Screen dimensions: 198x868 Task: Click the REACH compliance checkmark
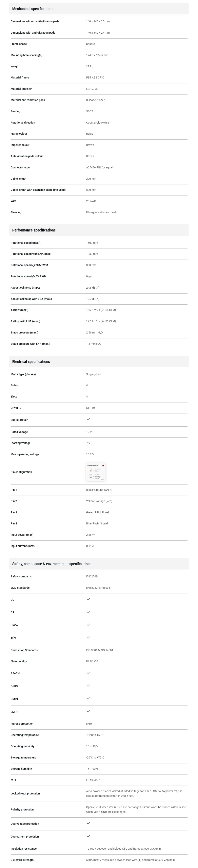pyautogui.click(x=88, y=672)
